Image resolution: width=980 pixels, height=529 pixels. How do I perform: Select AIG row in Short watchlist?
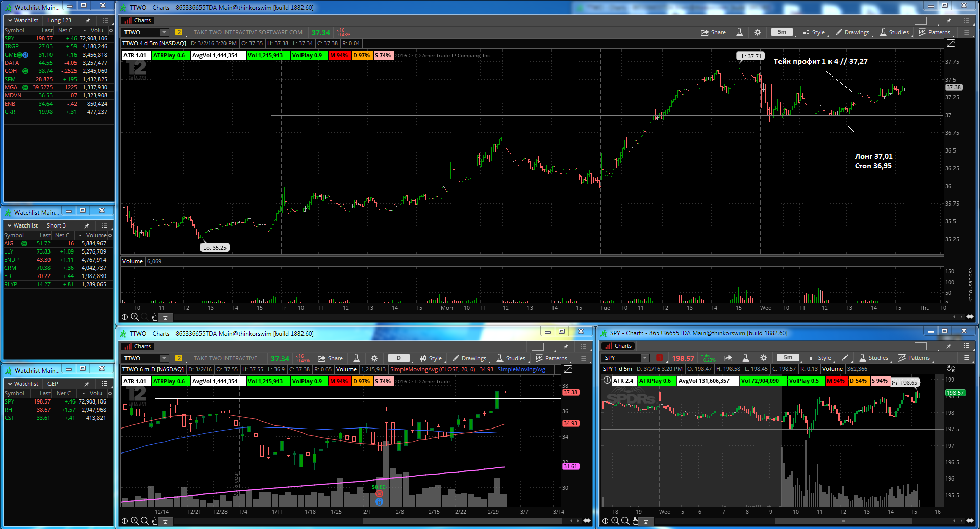(59, 243)
